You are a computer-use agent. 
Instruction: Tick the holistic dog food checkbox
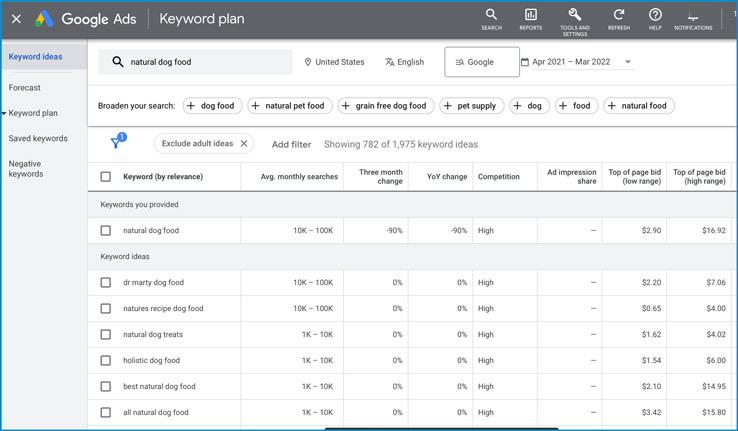106,361
